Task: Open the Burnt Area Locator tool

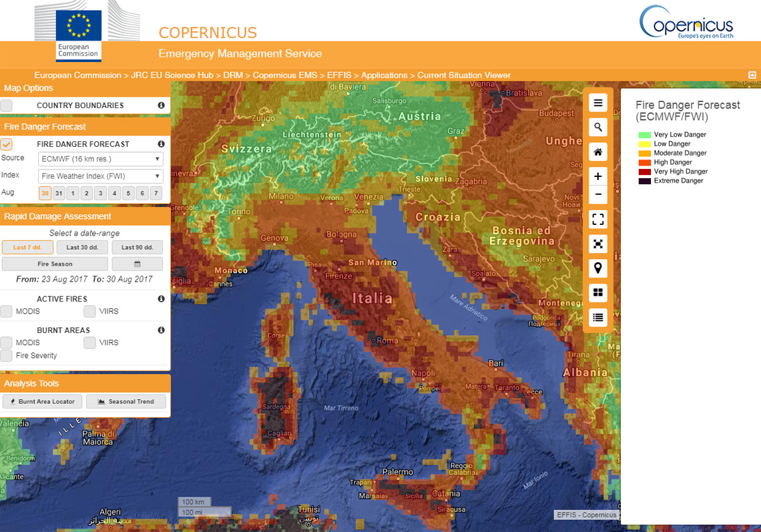Action: pyautogui.click(x=42, y=401)
